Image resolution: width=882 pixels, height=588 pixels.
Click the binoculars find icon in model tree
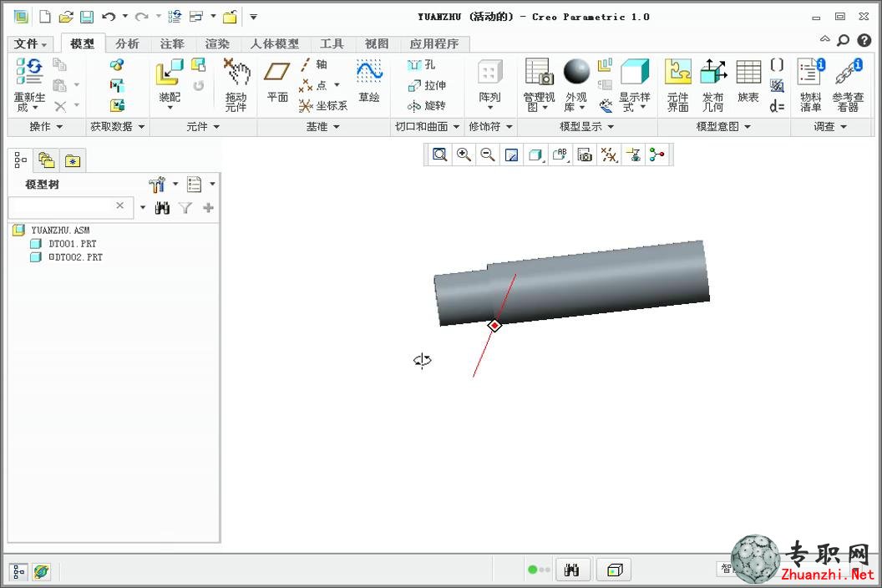[162, 208]
